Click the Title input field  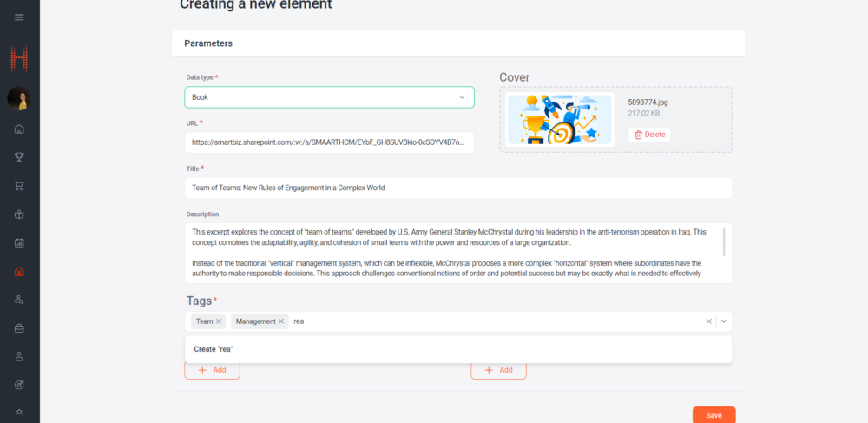pyautogui.click(x=458, y=188)
